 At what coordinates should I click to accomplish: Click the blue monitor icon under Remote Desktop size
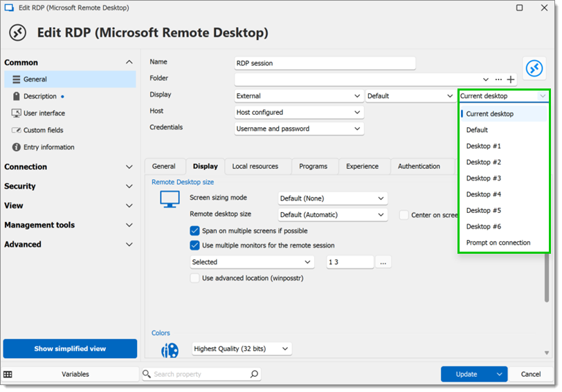coord(170,199)
